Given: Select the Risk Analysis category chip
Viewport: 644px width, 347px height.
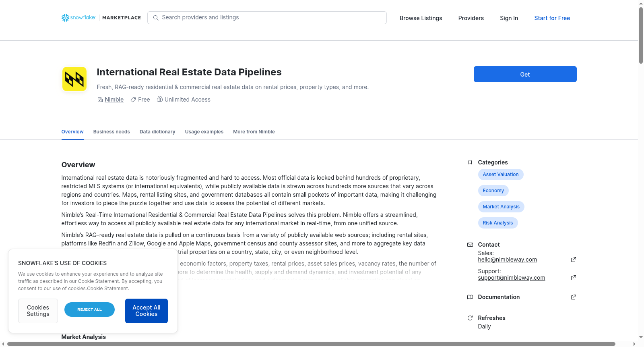Looking at the screenshot, I should (498, 223).
